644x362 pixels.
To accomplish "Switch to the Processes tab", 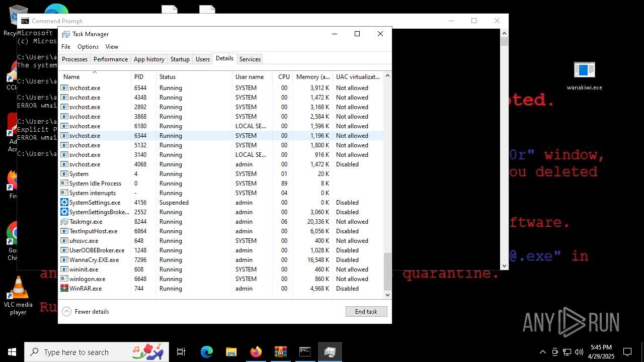I will pos(74,59).
